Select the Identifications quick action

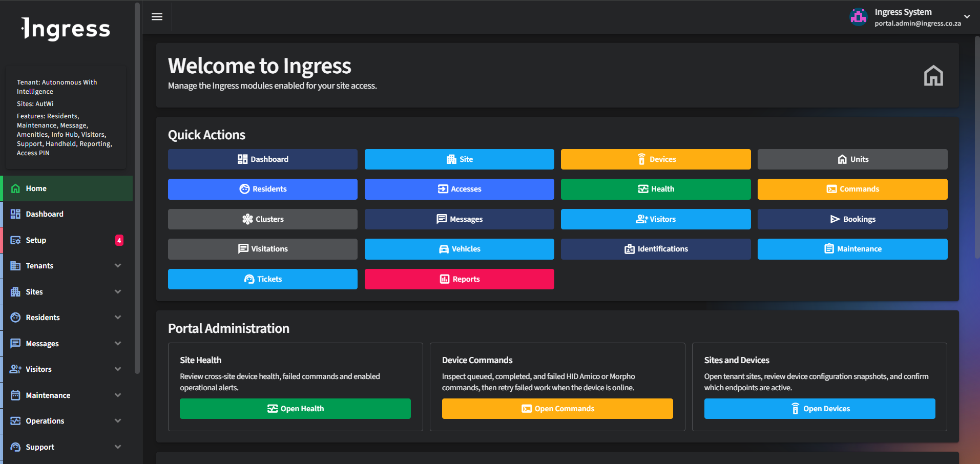click(x=656, y=249)
